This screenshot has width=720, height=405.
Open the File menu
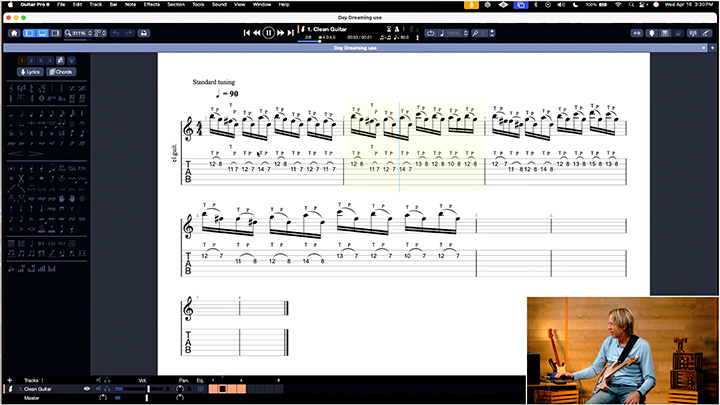pyautogui.click(x=61, y=4)
